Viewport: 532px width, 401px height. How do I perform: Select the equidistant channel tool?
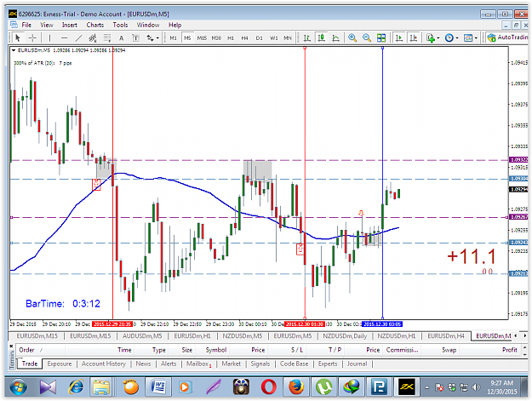93,37
